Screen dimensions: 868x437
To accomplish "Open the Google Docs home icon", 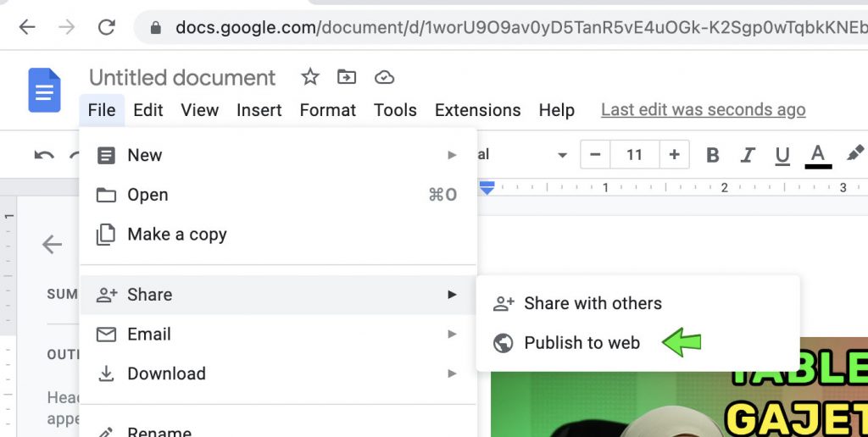I will point(44,90).
